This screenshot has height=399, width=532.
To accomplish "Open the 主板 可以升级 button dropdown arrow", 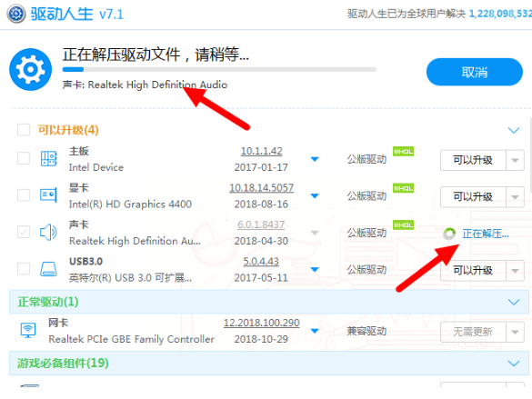I will (x=515, y=160).
